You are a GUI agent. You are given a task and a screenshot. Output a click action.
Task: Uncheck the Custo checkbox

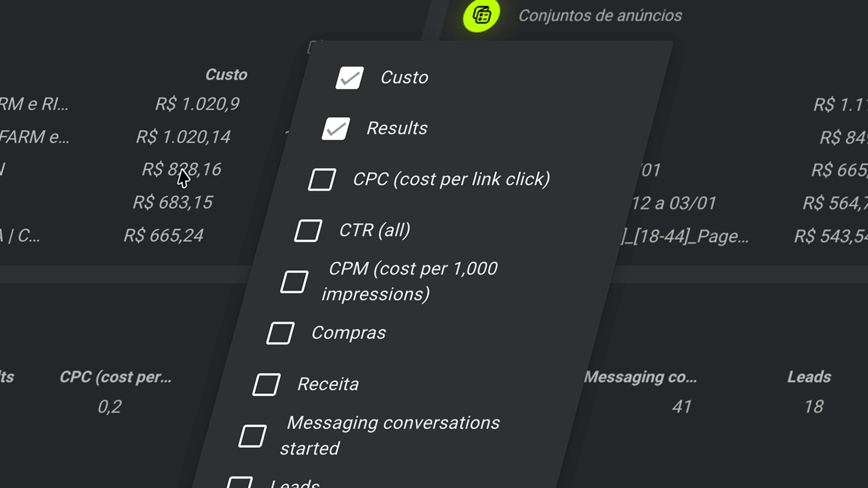pos(349,78)
